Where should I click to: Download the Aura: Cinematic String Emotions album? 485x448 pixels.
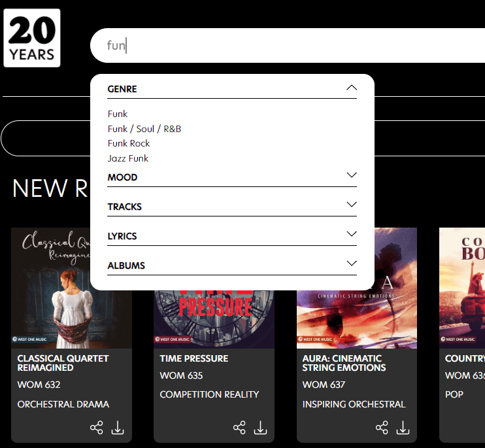click(403, 428)
